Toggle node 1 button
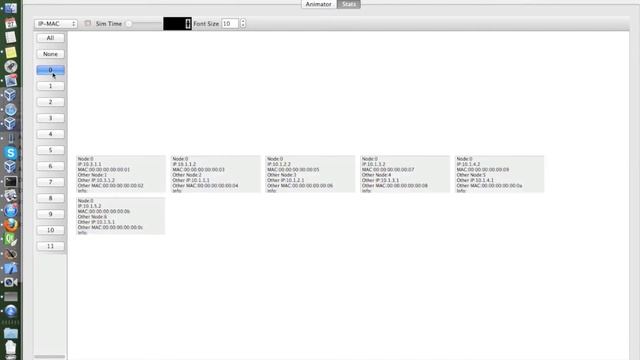The height and width of the screenshot is (360, 640). tap(50, 86)
